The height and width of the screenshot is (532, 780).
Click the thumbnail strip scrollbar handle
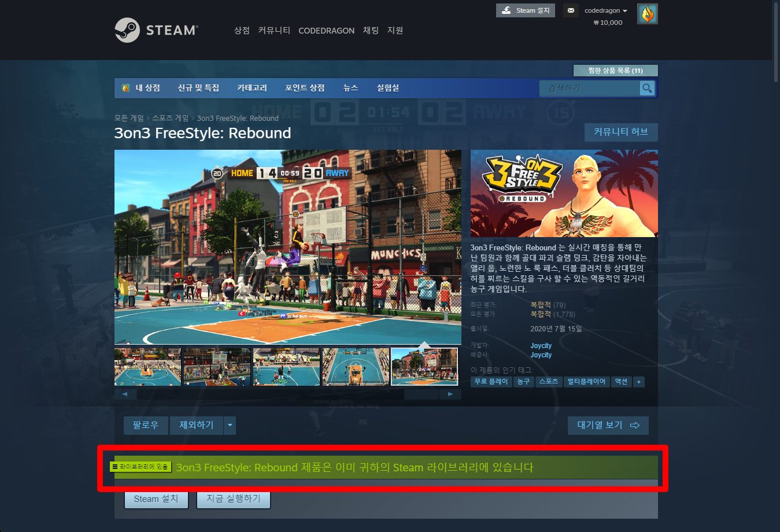[422, 394]
